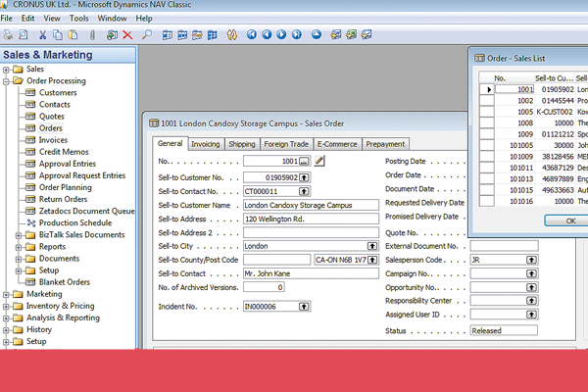Expand the Marketing folder

pos(6,294)
